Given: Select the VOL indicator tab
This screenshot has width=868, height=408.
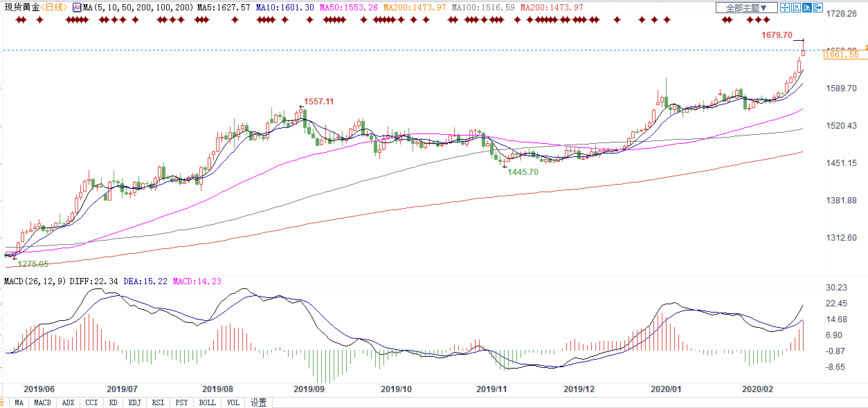Looking at the screenshot, I should click(233, 402).
